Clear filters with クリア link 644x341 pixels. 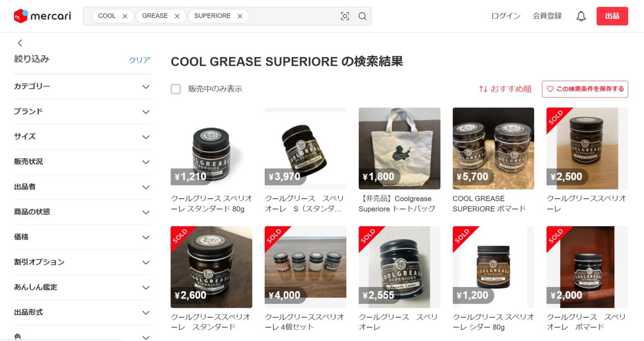tap(139, 60)
